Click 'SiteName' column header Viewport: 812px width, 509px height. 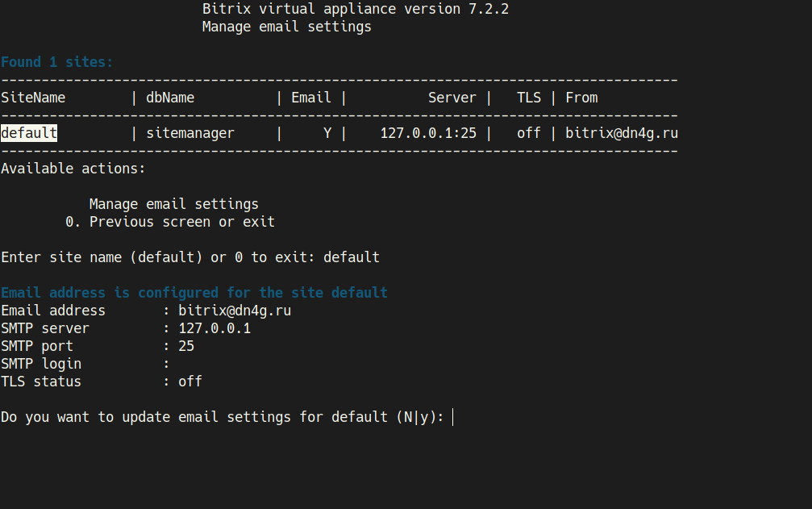33,98
